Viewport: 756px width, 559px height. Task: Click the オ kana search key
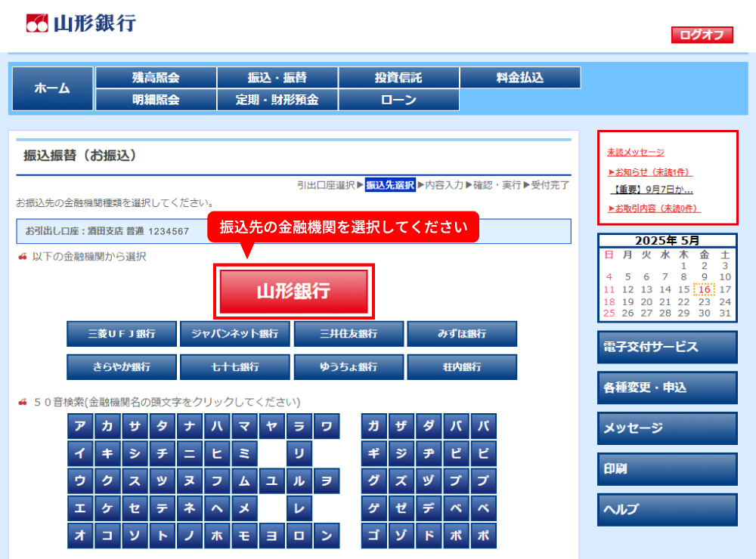point(80,536)
